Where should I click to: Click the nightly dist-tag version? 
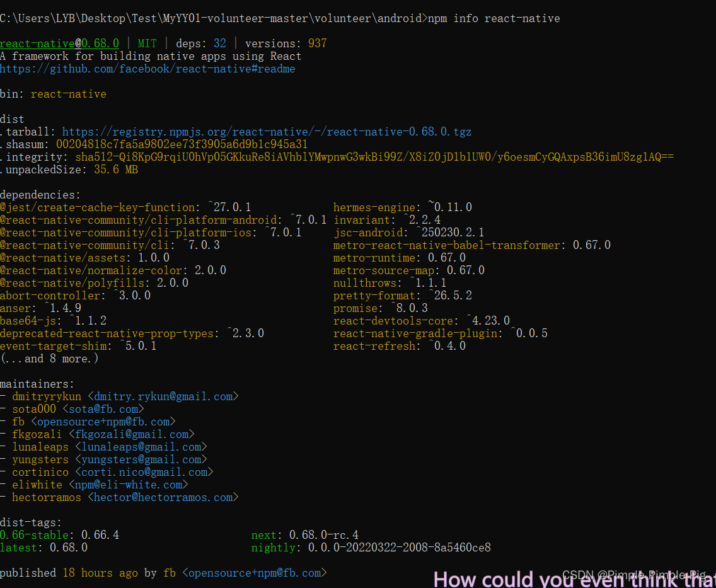click(x=399, y=548)
